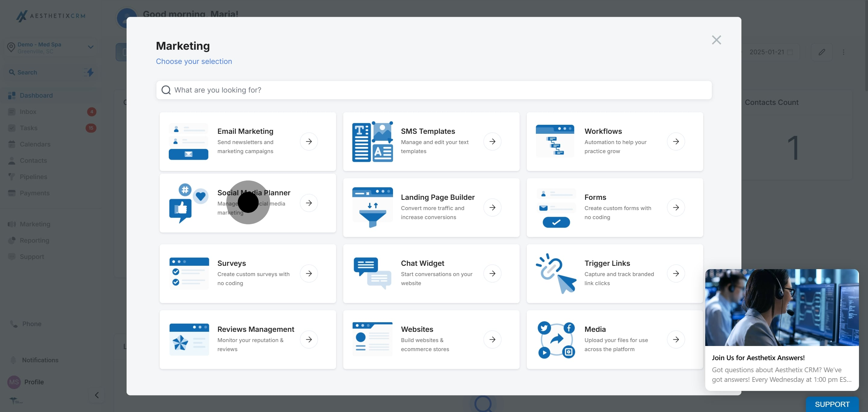Collapse the sidebar using the chevron
The height and width of the screenshot is (412, 868).
pos(96,395)
